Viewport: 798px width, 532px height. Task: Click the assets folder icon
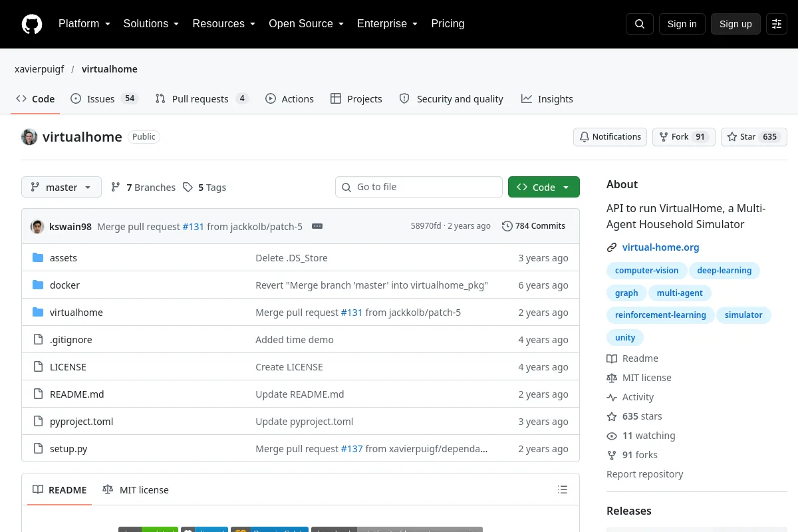coord(38,258)
